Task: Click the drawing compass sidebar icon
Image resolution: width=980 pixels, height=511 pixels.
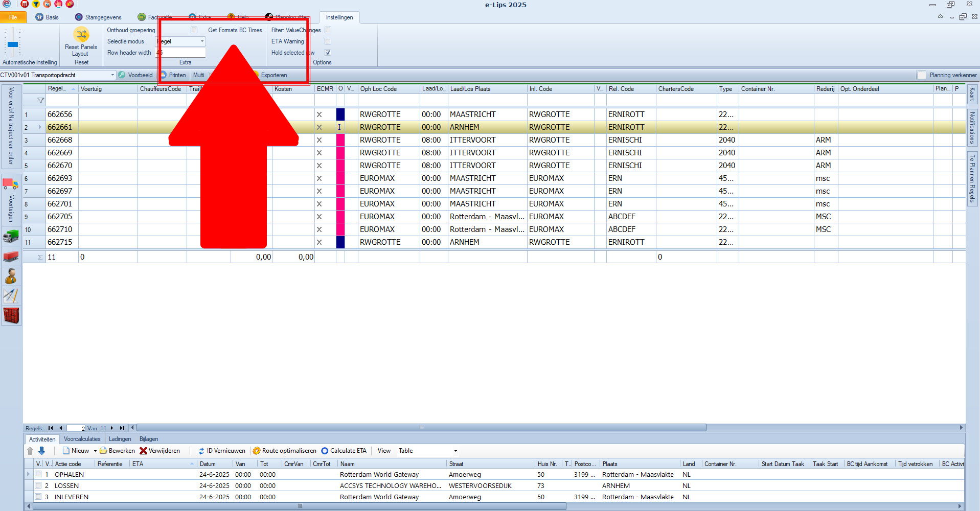Action: (x=11, y=296)
